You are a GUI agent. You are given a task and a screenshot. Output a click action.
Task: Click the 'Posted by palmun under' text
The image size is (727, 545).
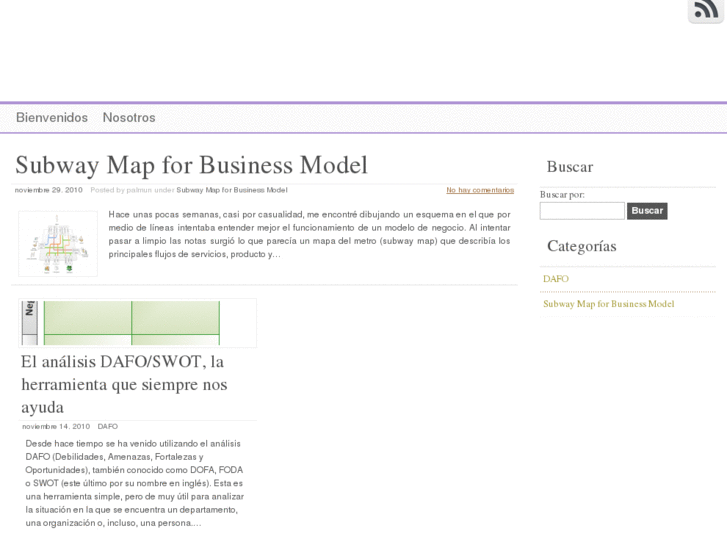(132, 190)
